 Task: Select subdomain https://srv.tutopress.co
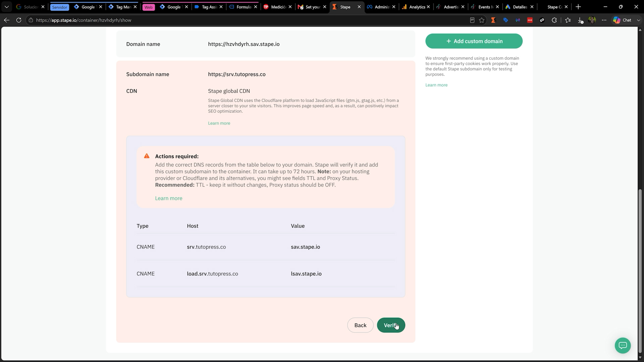(x=237, y=74)
